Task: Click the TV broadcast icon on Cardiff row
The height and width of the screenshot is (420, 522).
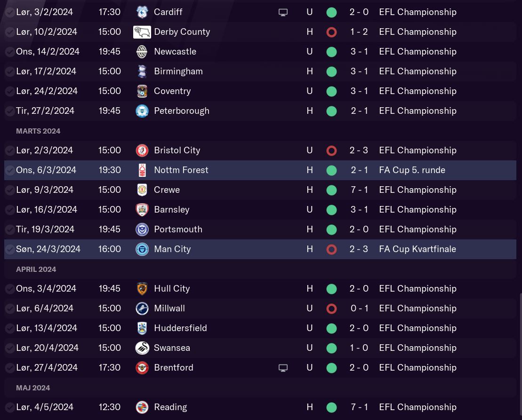Action: pyautogui.click(x=283, y=13)
